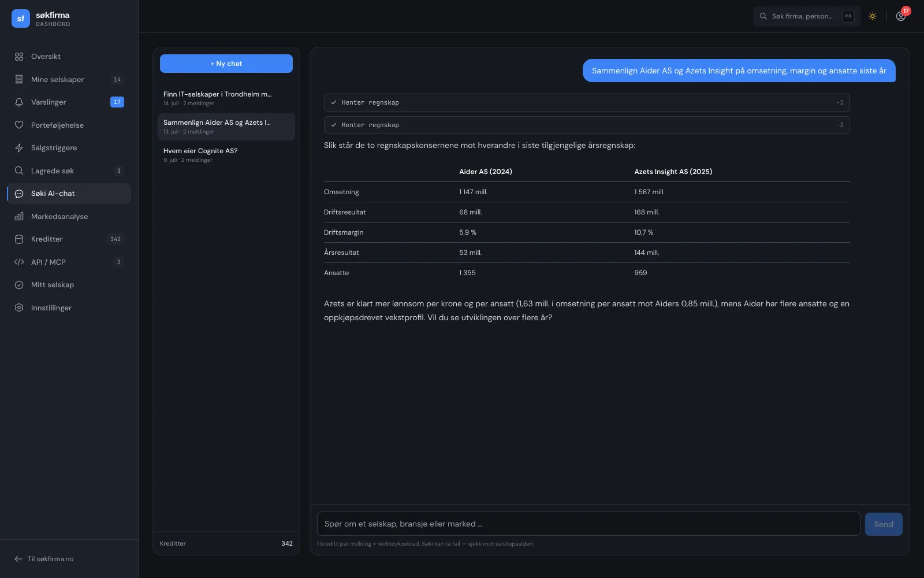Open Oversikt in the sidebar menu
924x578 pixels.
coord(69,57)
